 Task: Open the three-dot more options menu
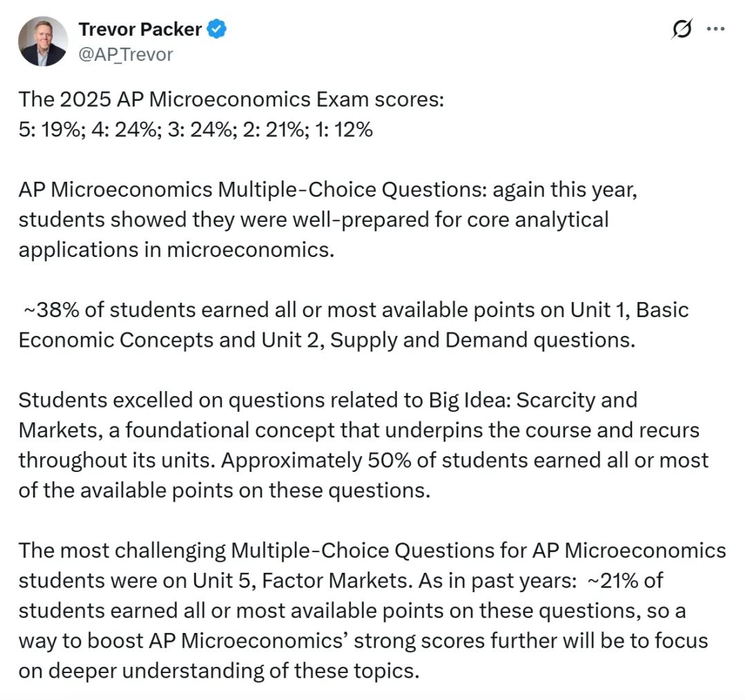click(716, 29)
